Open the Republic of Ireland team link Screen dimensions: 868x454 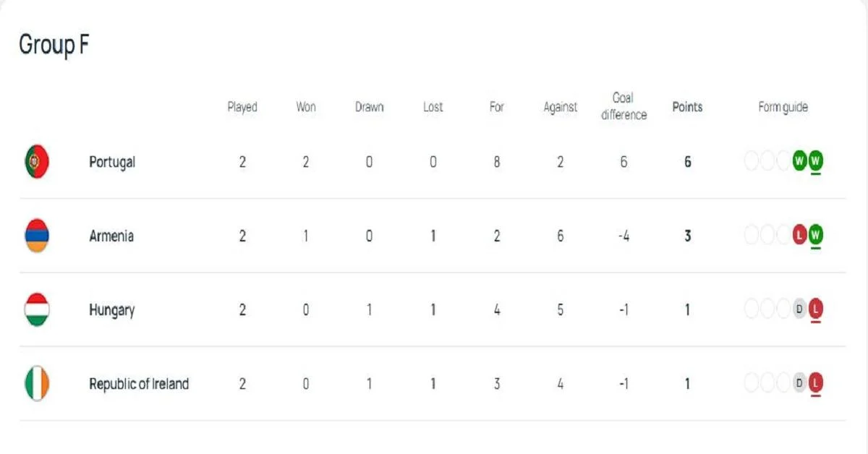(139, 384)
